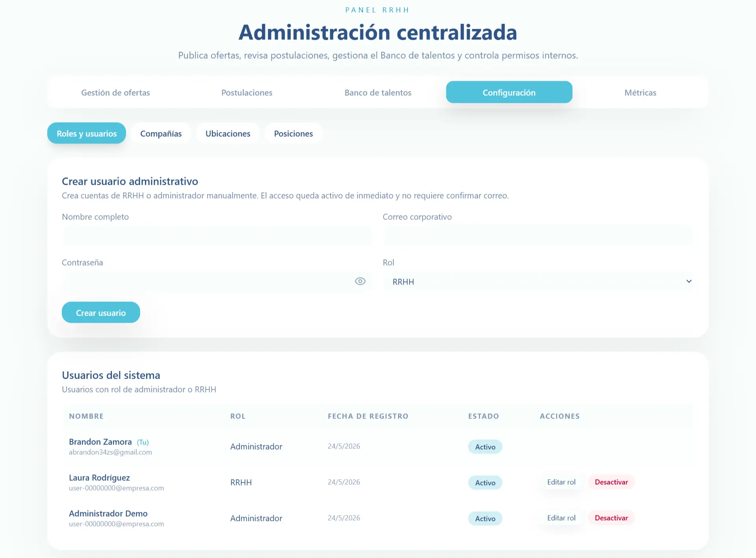This screenshot has width=756, height=558.
Task: Click the ROL column header
Action: pos(238,416)
